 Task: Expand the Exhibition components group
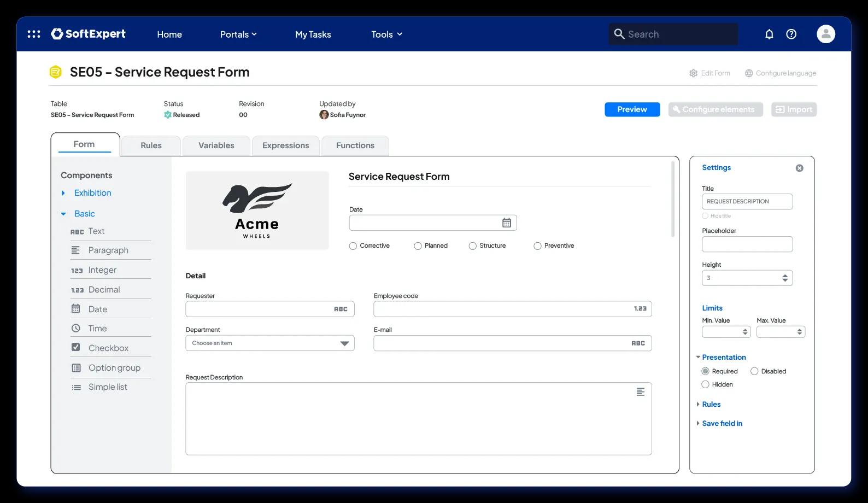63,193
